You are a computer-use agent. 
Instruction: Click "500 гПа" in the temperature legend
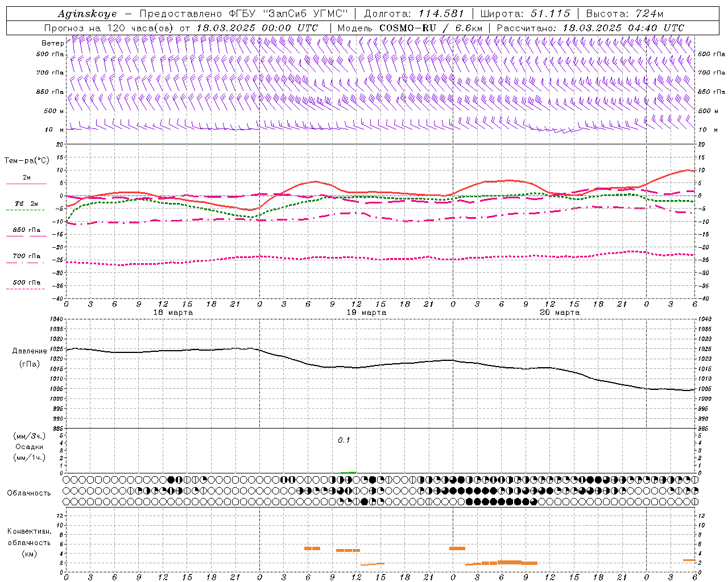tap(27, 282)
